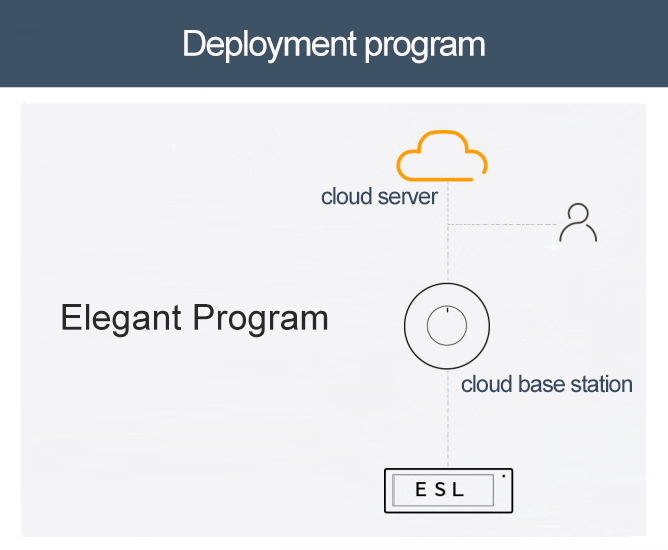Click the orange cloud icon

(442, 155)
